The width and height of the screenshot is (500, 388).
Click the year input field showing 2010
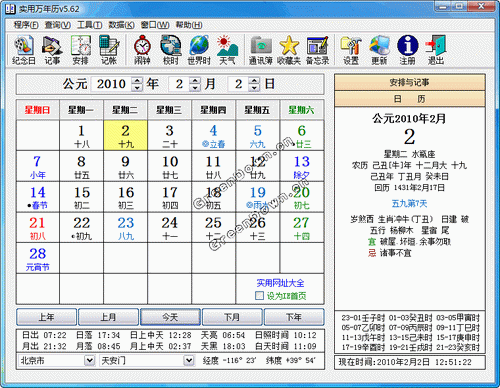111,84
